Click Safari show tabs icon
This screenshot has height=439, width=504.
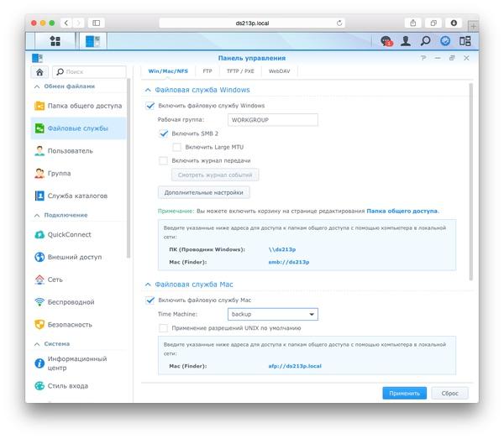433,23
